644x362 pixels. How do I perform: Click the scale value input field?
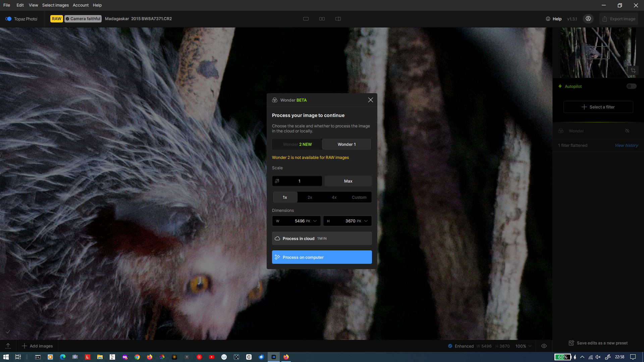click(299, 181)
